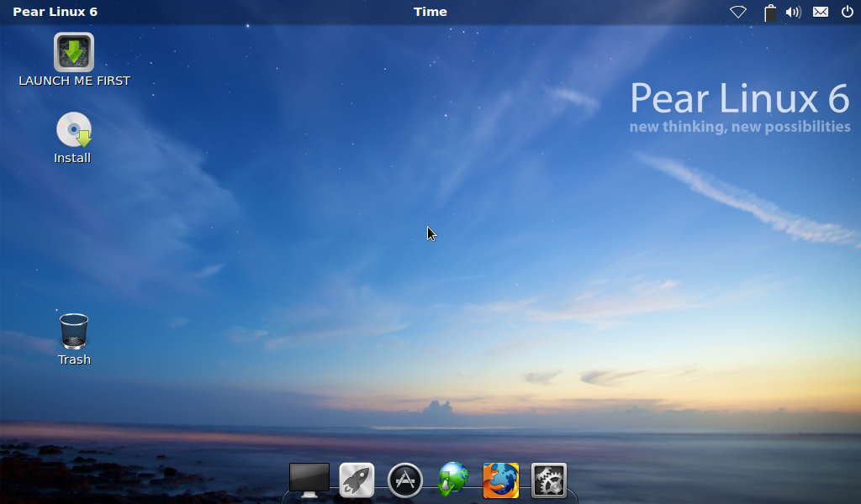
Task: Click the Install label under the disc icon
Action: (72, 158)
